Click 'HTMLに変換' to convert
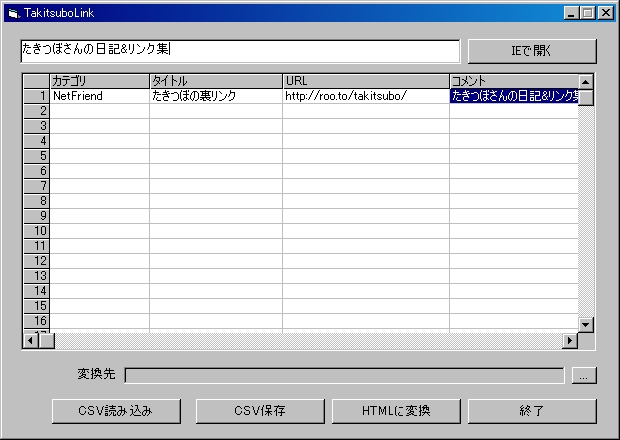Image resolution: width=620 pixels, height=440 pixels. tap(396, 411)
